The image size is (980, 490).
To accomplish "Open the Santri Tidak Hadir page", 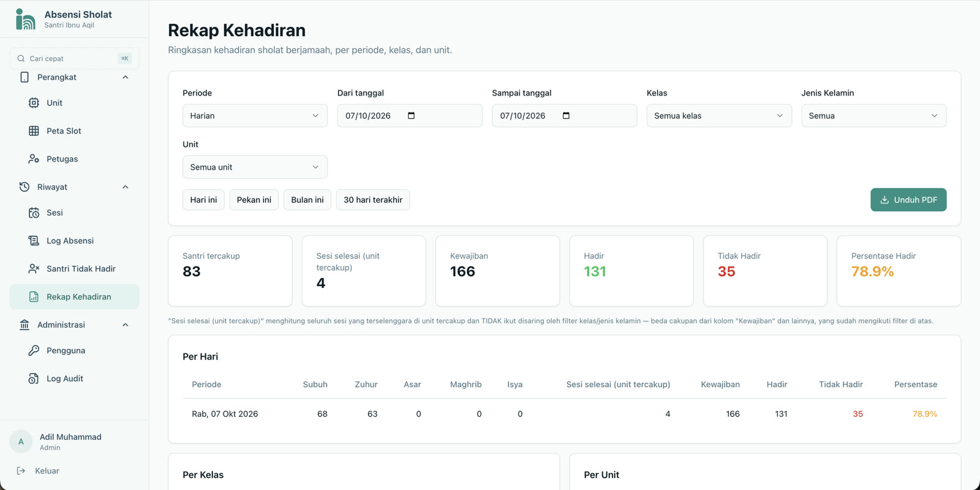I will 74,269.
